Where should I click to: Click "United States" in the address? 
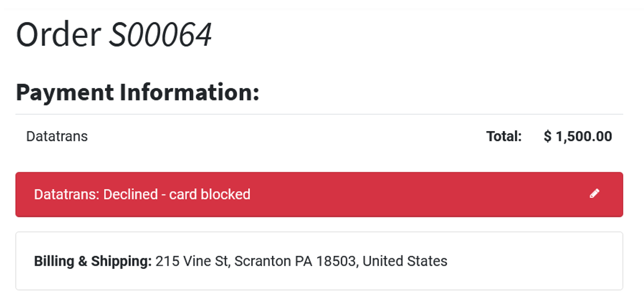(x=405, y=261)
